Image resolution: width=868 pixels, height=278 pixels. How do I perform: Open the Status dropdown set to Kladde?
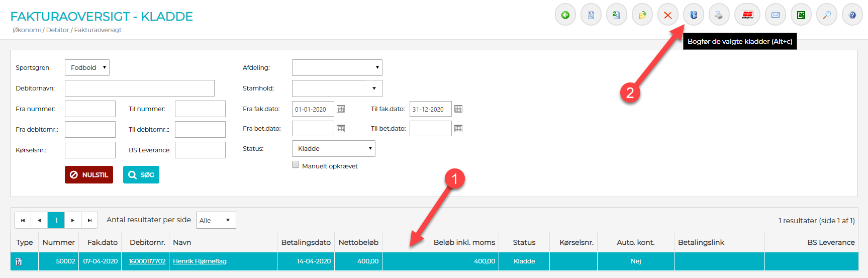point(333,149)
